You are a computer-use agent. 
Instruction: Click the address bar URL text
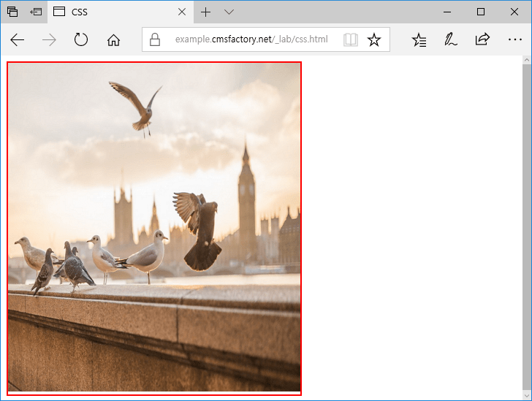click(x=251, y=39)
